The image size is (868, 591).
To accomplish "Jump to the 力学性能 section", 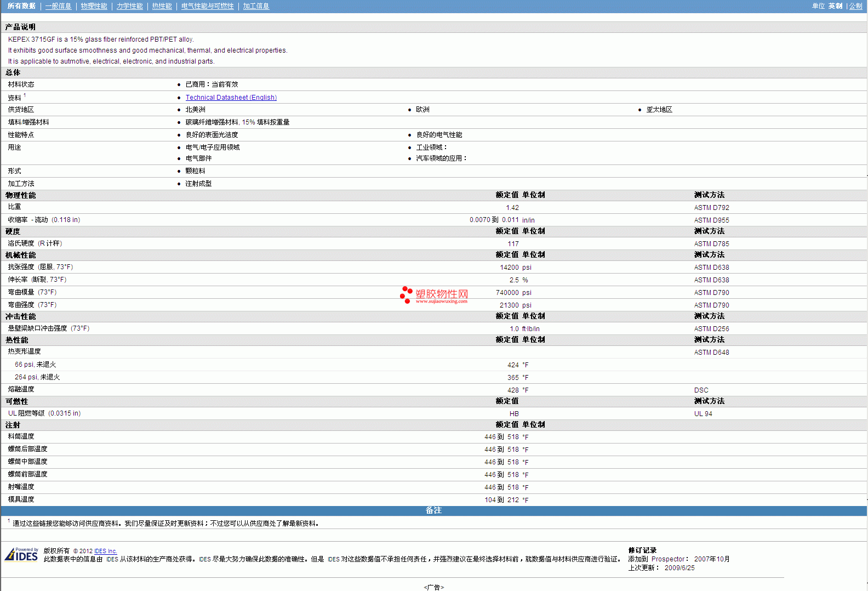I will pyautogui.click(x=129, y=6).
